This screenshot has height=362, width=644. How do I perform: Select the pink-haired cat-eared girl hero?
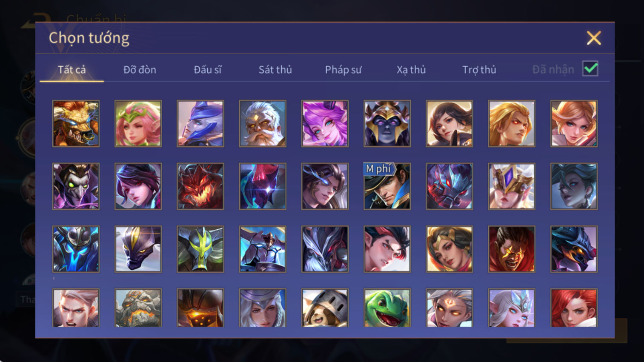(x=325, y=124)
